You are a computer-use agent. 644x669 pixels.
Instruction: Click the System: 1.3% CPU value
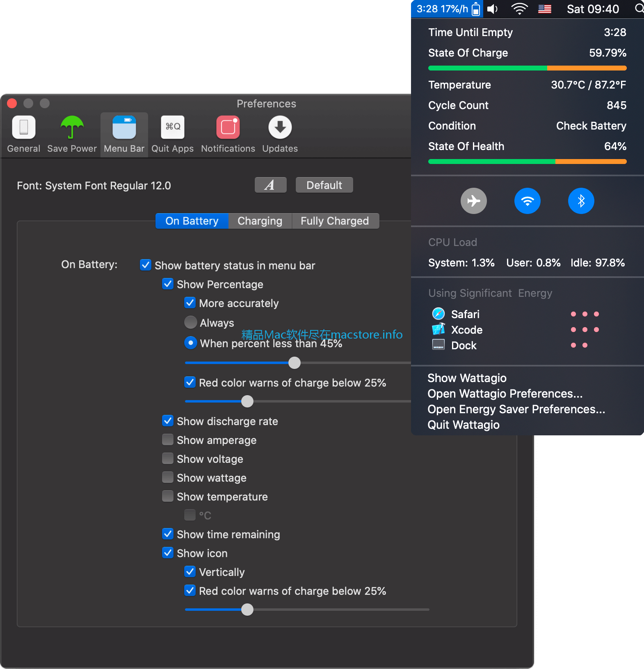click(x=461, y=263)
